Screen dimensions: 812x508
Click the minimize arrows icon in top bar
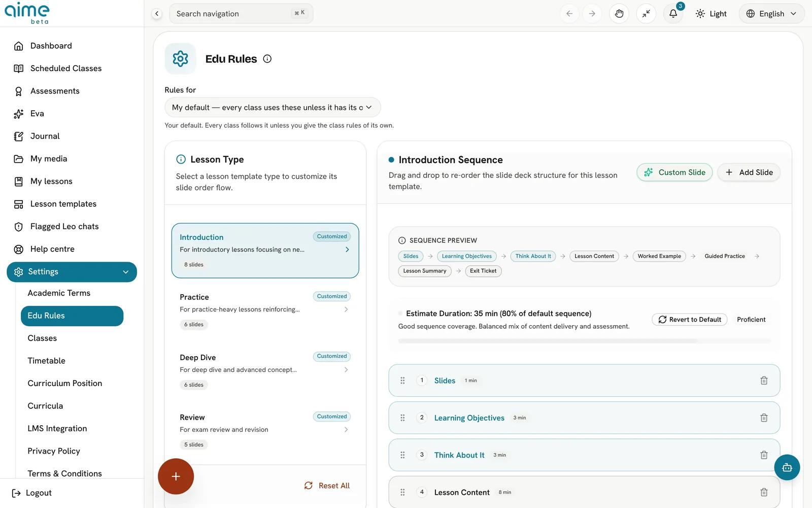[646, 14]
